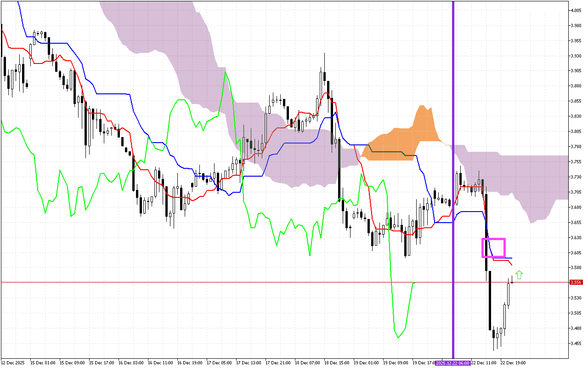This screenshot has height=368, width=588.
Task: Click the 16 Dec 11:00 time label
Action: coord(160,363)
